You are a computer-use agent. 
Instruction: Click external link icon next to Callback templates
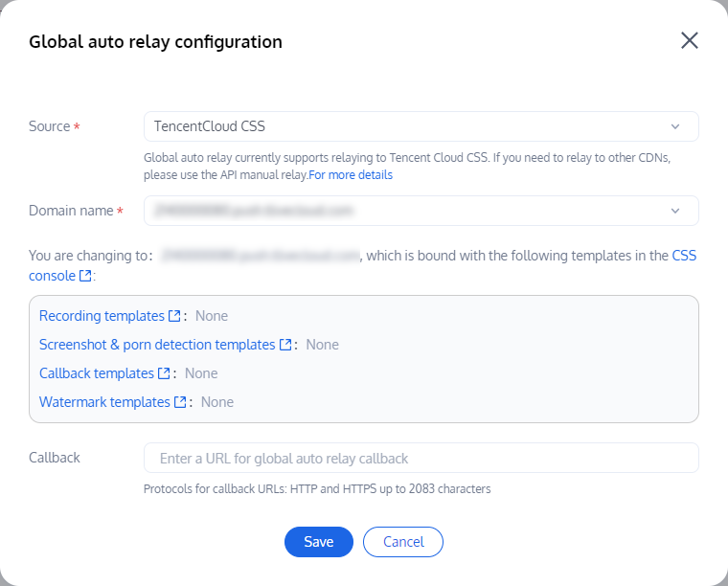point(165,373)
